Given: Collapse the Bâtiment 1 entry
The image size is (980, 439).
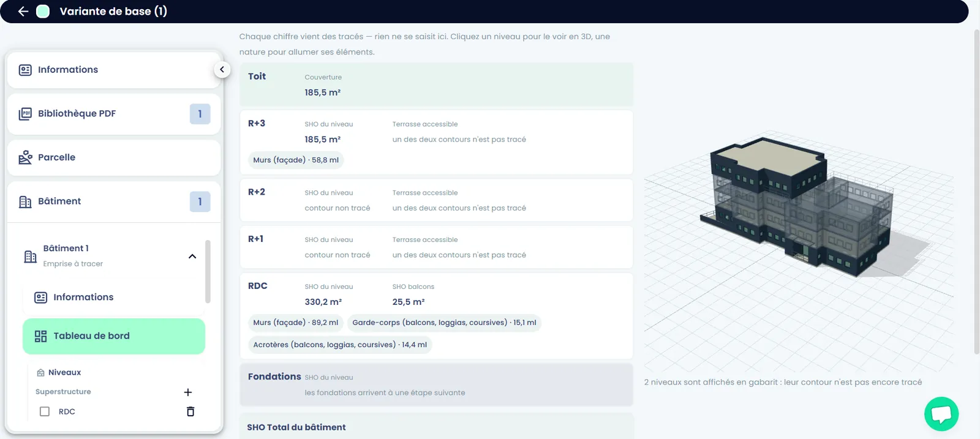Looking at the screenshot, I should tap(192, 257).
